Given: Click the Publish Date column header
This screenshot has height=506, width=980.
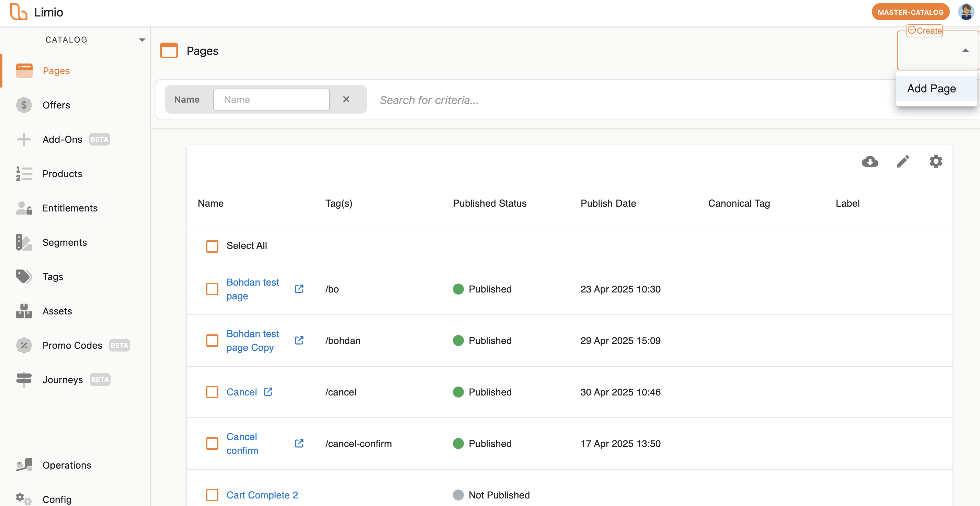Looking at the screenshot, I should (x=608, y=203).
